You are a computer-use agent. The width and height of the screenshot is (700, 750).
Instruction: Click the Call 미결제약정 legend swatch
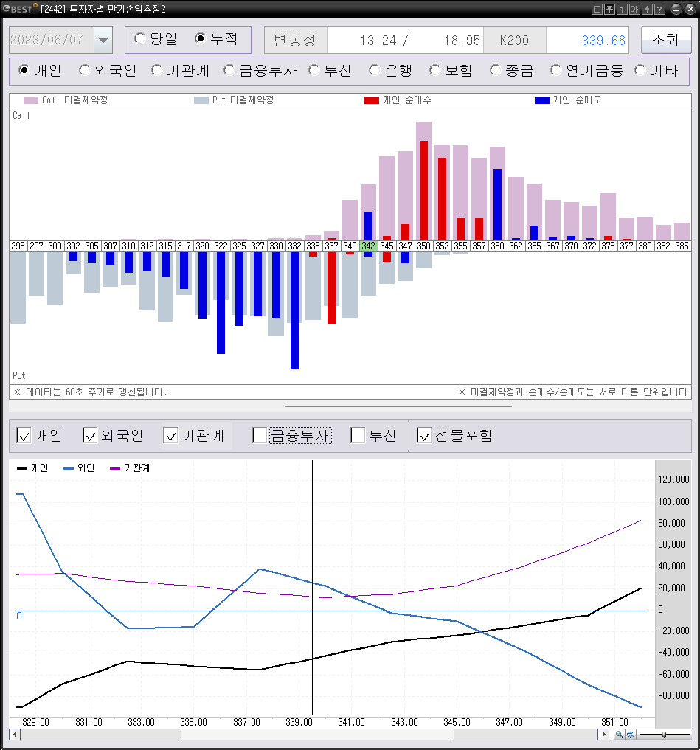pos(31,100)
